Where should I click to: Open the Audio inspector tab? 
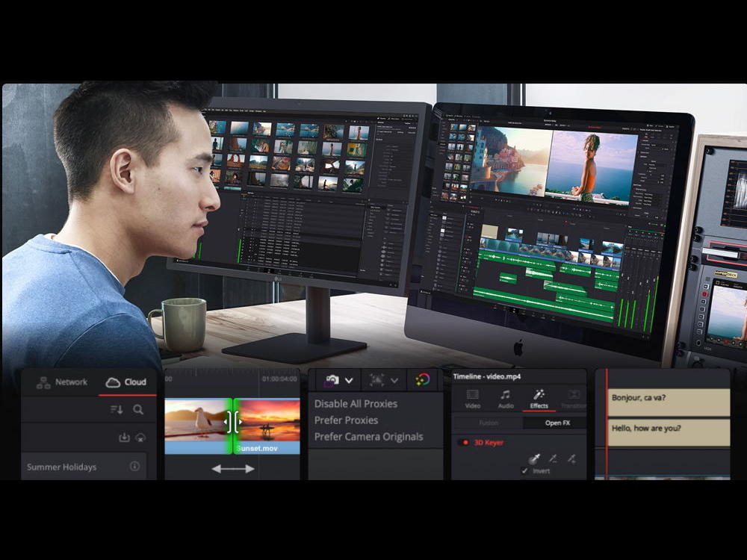pyautogui.click(x=506, y=399)
